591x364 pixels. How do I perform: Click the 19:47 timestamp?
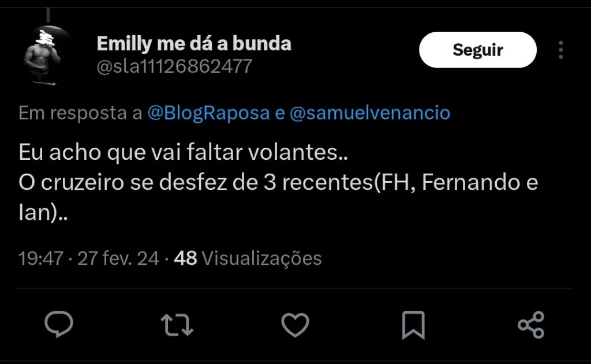(x=40, y=258)
